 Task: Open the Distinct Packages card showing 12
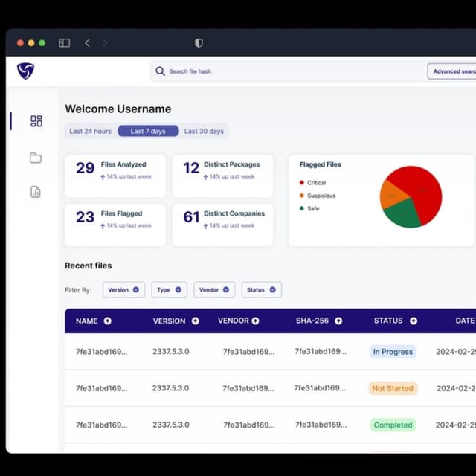(x=222, y=176)
